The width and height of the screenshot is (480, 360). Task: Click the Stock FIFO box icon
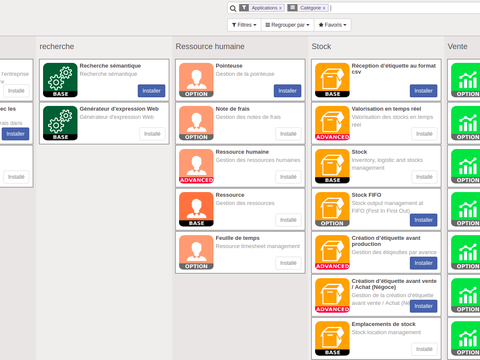pos(332,209)
